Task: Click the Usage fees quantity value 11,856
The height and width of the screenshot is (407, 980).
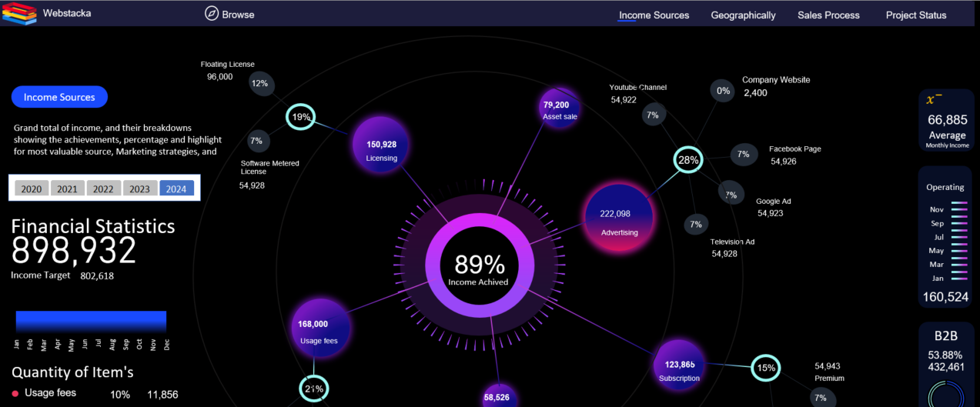Action: [x=162, y=395]
